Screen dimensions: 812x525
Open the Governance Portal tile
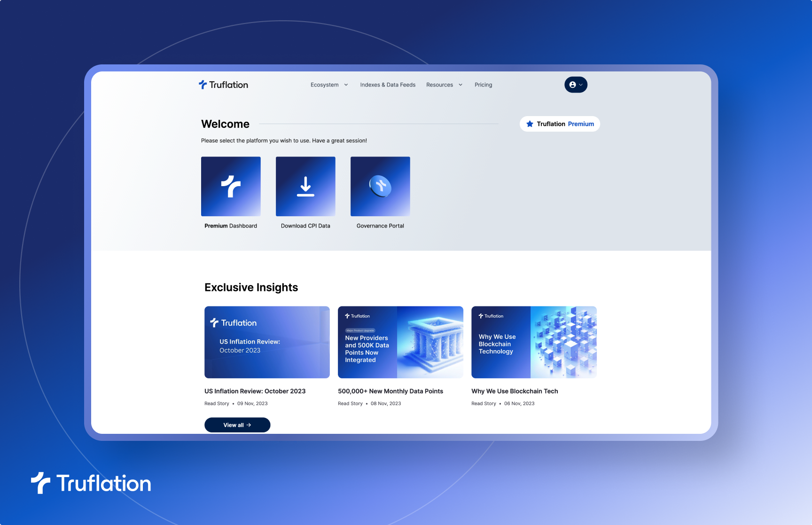pos(380,186)
